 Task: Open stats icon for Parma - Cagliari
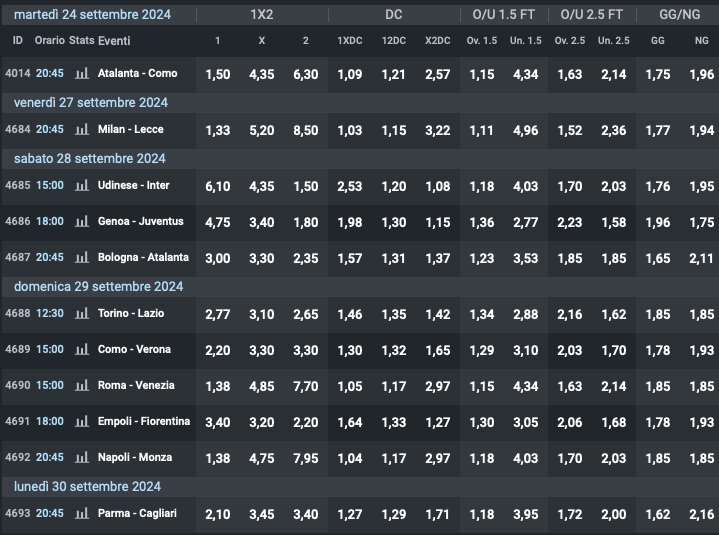click(x=82, y=513)
